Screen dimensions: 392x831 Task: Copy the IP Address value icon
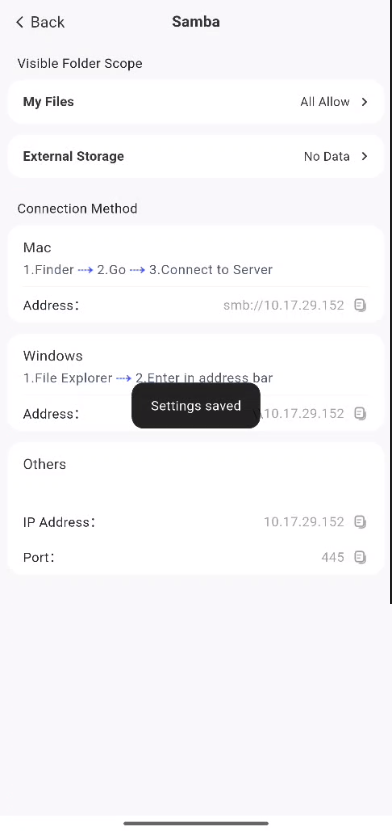tap(360, 522)
